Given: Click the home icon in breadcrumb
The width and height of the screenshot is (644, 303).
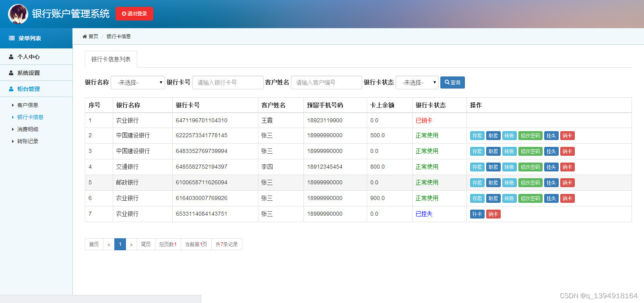Looking at the screenshot, I should pyautogui.click(x=85, y=36).
